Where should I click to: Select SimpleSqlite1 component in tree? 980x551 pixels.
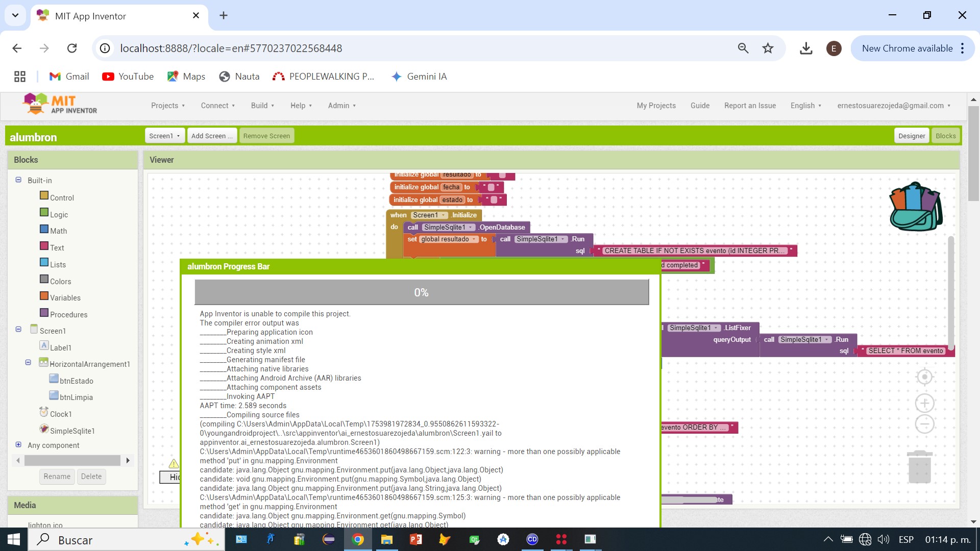click(71, 431)
